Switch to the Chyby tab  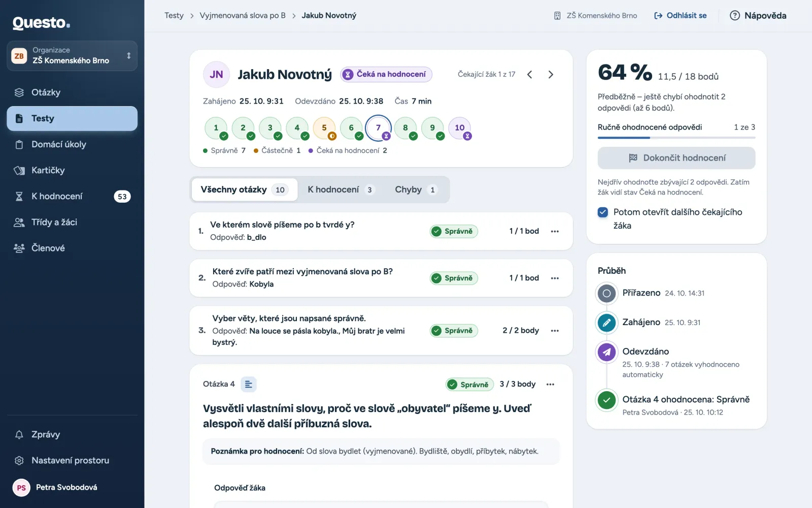pos(416,189)
